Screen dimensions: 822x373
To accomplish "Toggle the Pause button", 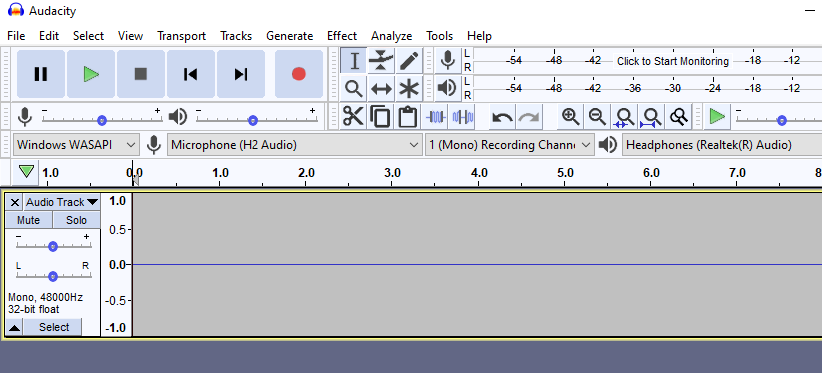I will click(41, 74).
